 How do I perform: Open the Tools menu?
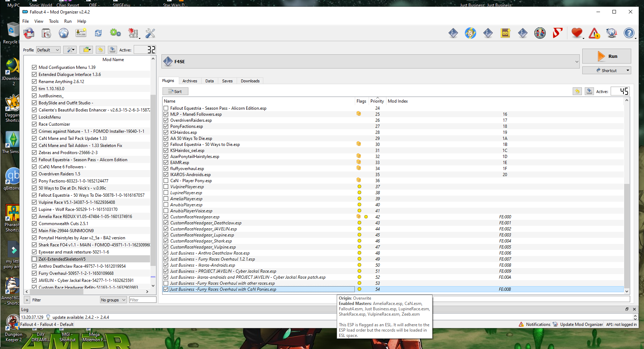[54, 21]
